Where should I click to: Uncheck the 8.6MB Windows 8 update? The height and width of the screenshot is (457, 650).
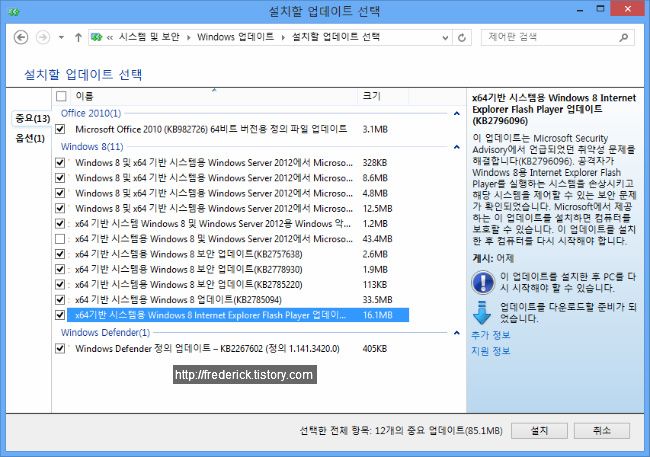[x=60, y=177]
